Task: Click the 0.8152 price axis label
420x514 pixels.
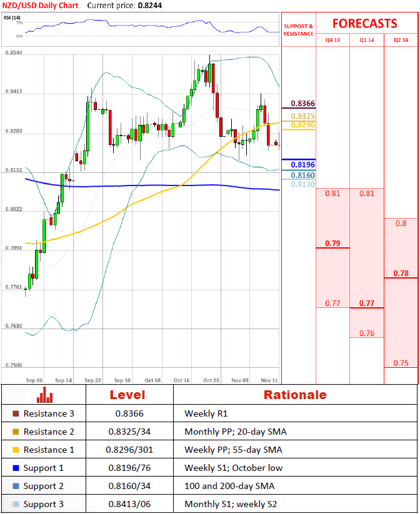Action: (x=14, y=170)
